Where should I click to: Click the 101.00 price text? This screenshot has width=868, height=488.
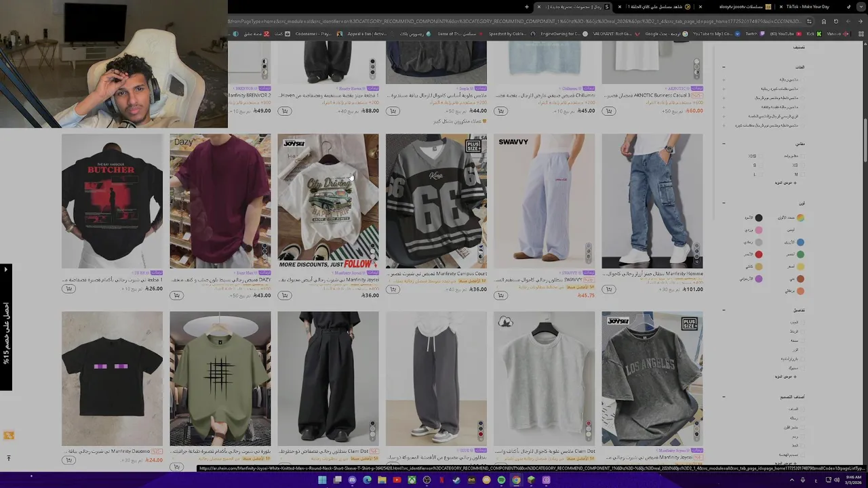tap(693, 289)
